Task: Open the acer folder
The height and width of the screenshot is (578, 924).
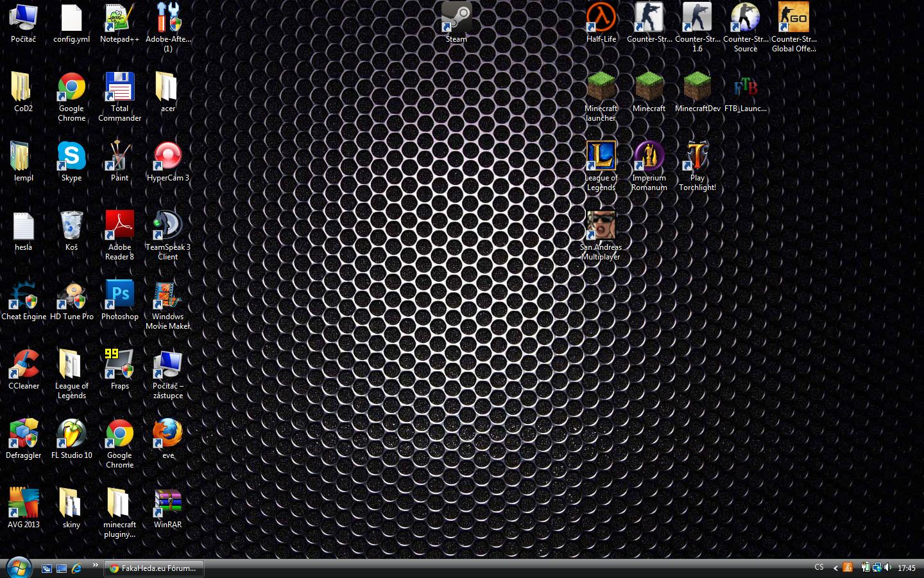Action: tap(167, 92)
